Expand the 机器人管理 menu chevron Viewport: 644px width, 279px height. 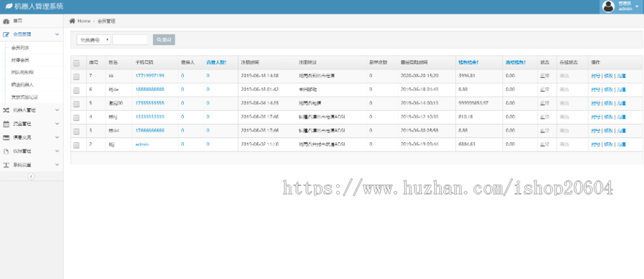pyautogui.click(x=57, y=110)
